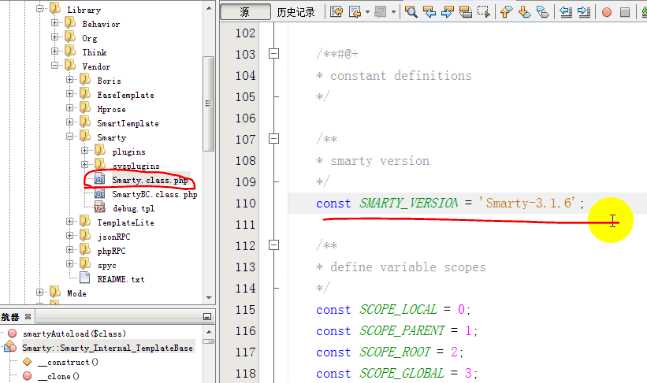
Task: Fold the smarty version comment at line 107
Action: pos(274,139)
